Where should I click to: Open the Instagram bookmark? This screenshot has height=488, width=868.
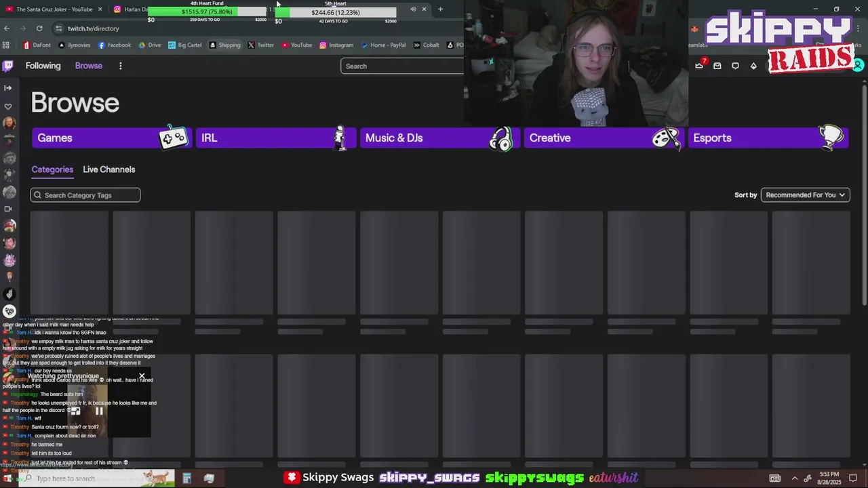tap(336, 45)
